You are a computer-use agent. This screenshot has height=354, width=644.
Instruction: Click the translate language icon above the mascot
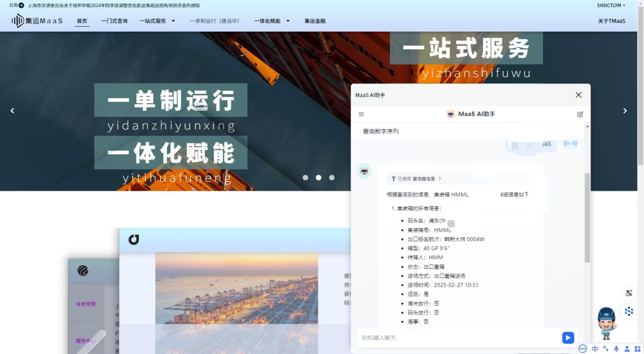(x=629, y=293)
